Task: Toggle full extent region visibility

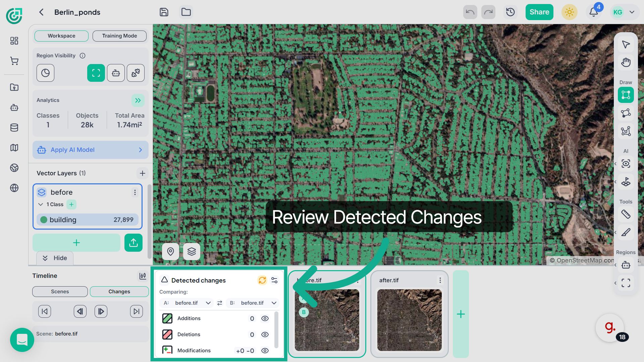Action: 96,73
